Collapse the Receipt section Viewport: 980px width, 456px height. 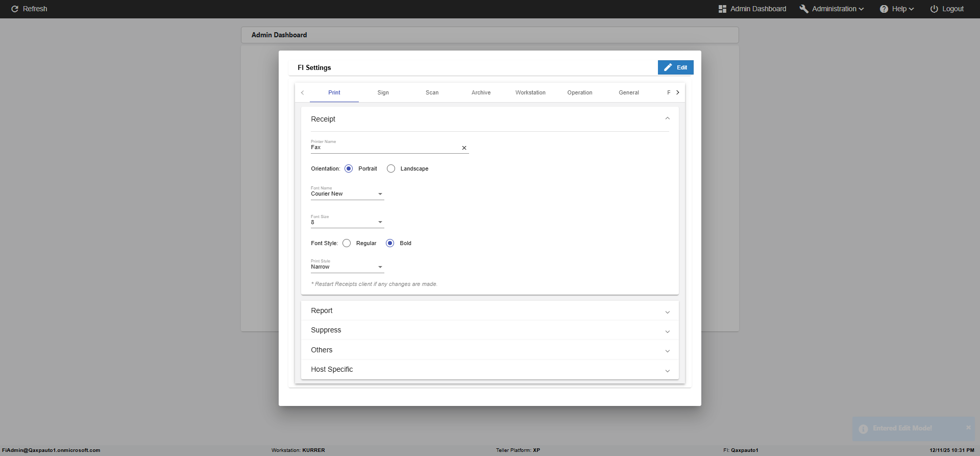coord(667,118)
